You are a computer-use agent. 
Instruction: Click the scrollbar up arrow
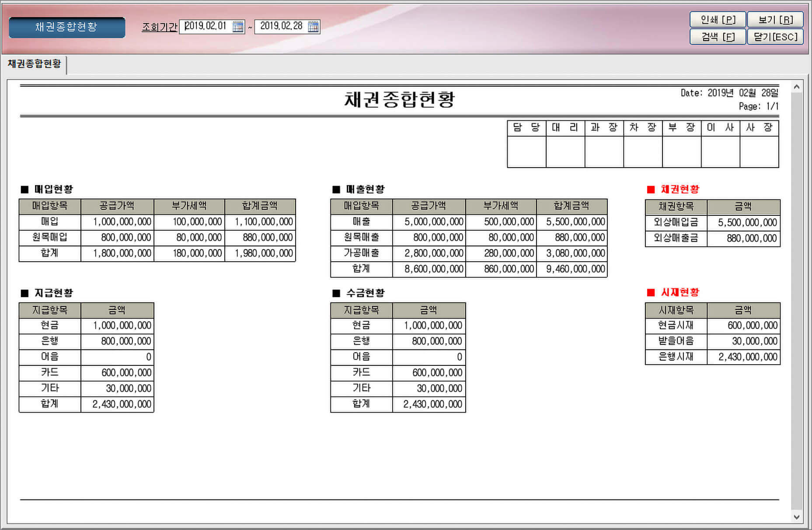[x=797, y=87]
